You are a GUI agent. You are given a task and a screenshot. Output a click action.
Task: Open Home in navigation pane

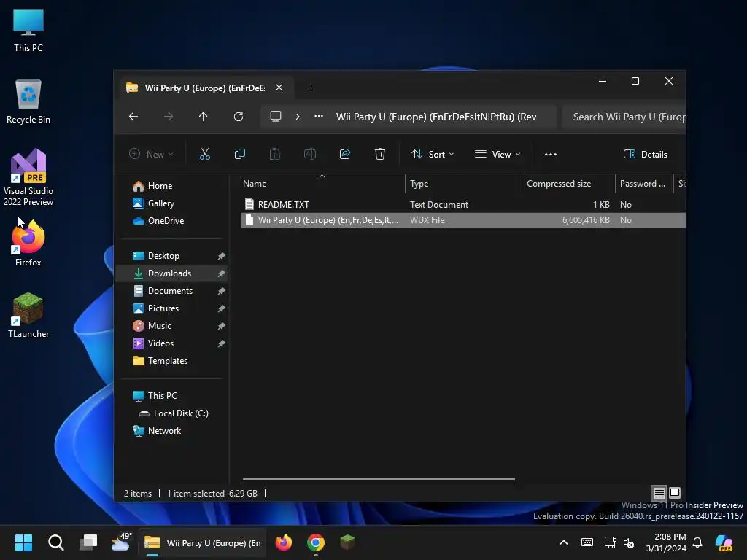[x=160, y=186]
